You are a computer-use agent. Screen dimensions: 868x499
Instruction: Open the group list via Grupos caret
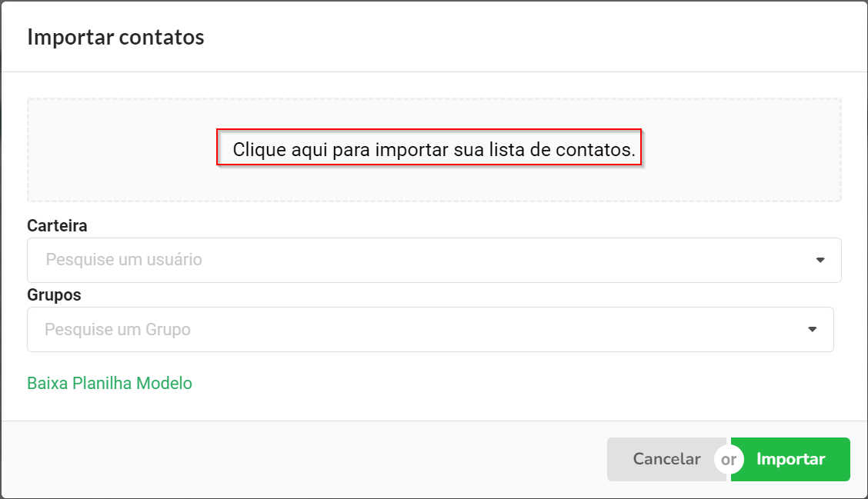click(812, 330)
